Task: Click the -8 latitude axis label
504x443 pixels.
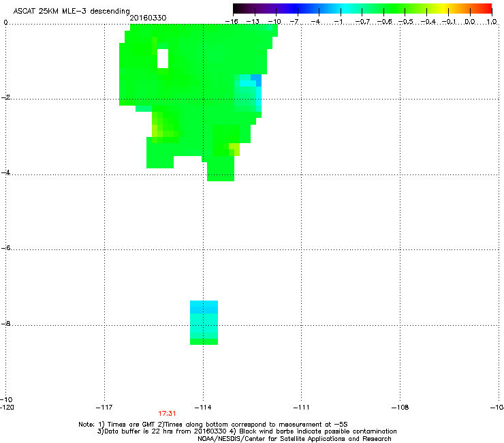Action: coord(5,323)
